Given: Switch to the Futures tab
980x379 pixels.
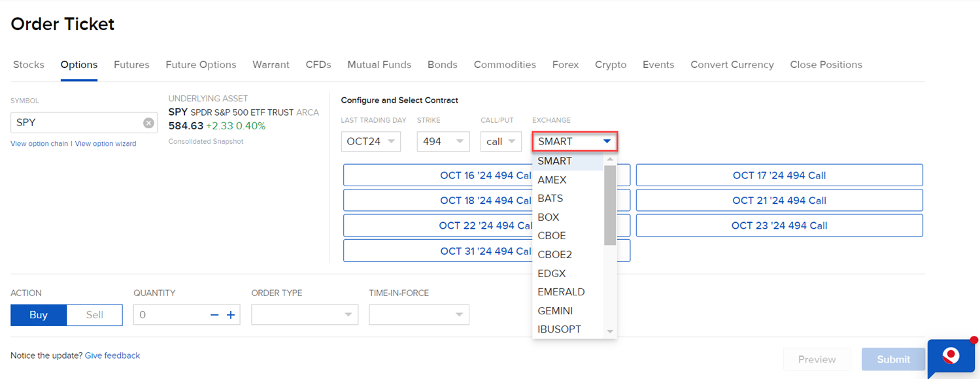Looking at the screenshot, I should [131, 64].
